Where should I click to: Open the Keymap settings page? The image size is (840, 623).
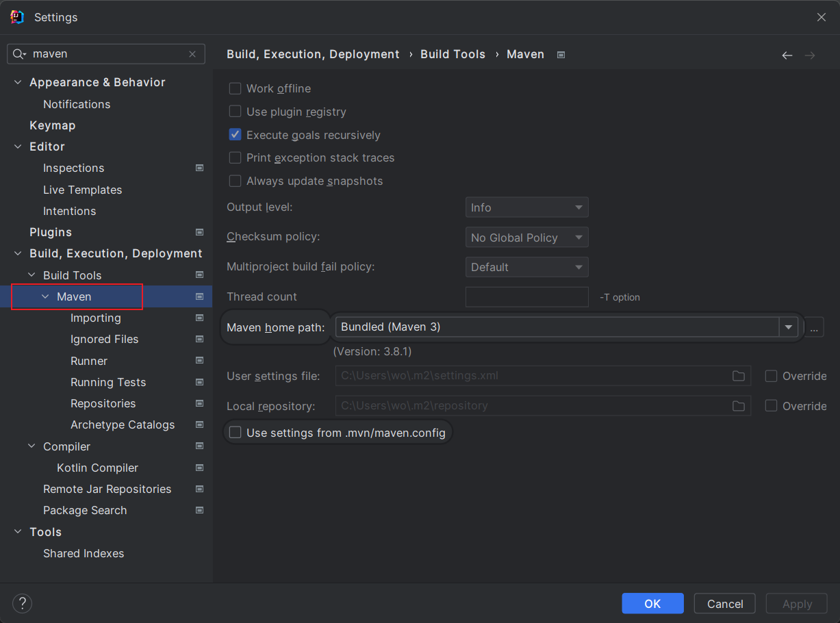point(53,125)
